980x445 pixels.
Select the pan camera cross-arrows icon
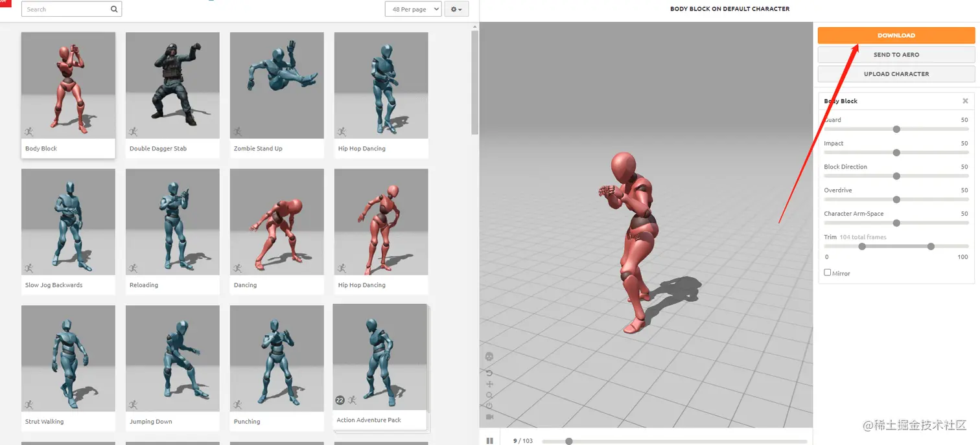(489, 384)
